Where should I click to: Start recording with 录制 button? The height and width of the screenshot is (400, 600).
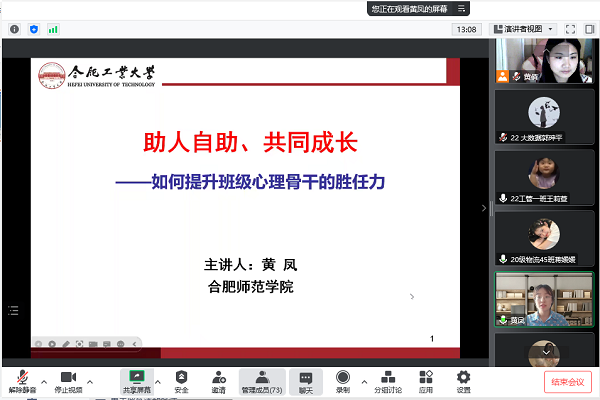pyautogui.click(x=343, y=378)
